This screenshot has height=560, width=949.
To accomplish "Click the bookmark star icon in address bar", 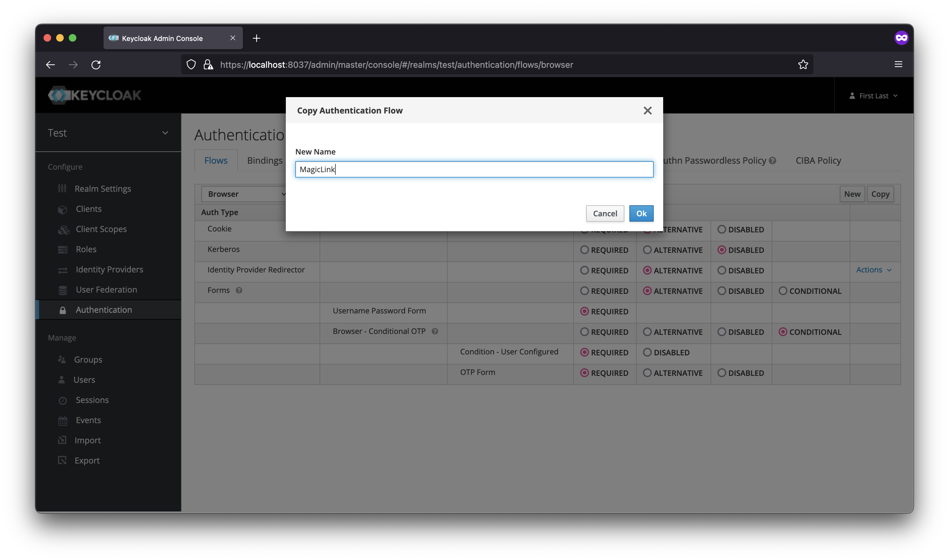I will pos(803,65).
